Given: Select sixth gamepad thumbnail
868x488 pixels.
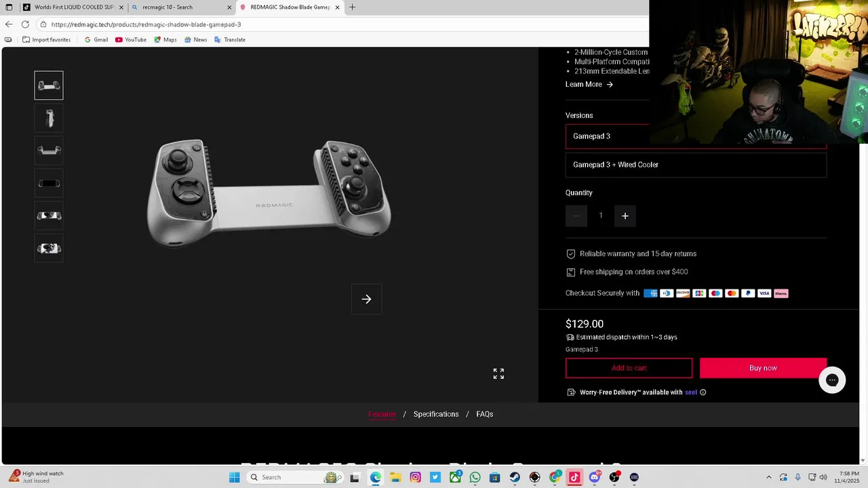Looking at the screenshot, I should 49,248.
